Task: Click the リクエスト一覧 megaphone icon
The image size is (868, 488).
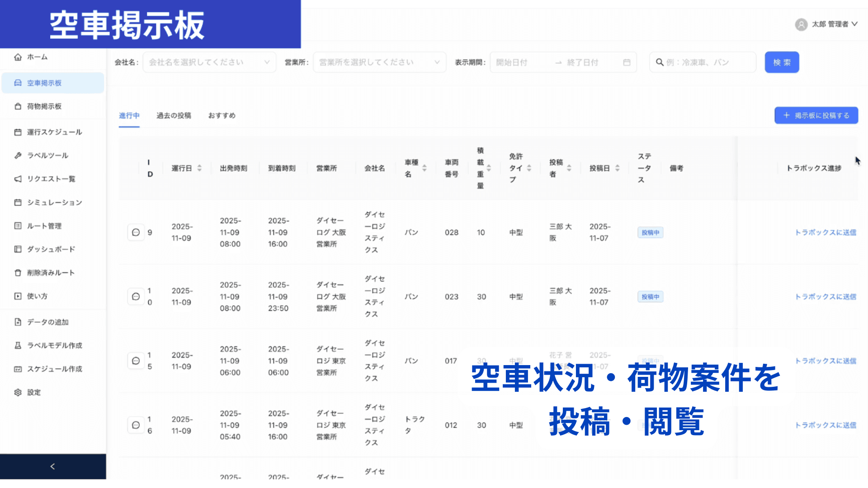Action: tap(18, 179)
